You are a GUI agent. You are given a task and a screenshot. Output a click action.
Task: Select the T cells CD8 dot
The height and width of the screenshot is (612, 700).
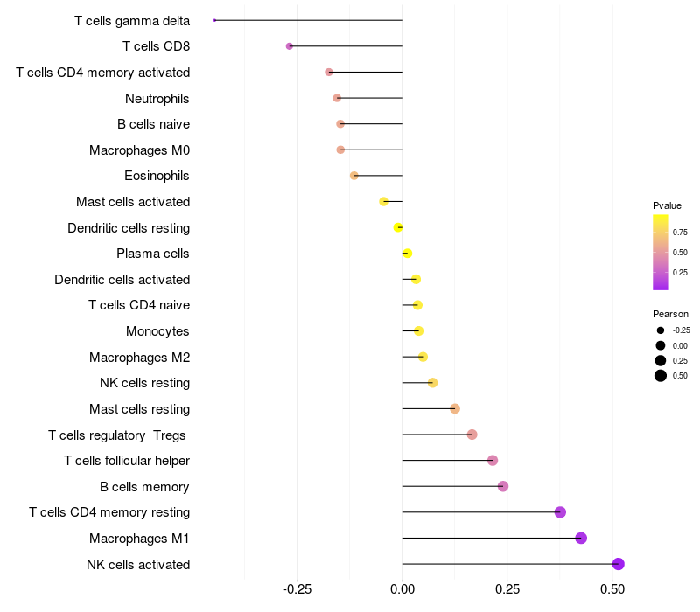[x=290, y=46]
